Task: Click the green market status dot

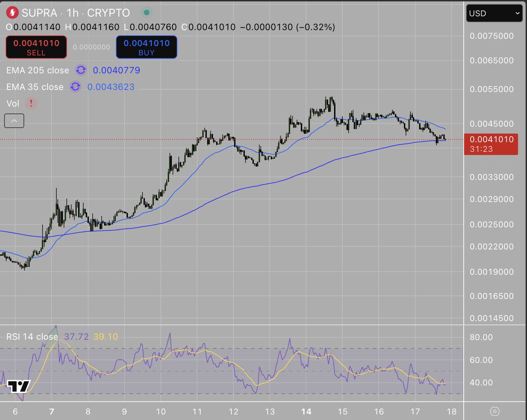Action: (x=146, y=13)
